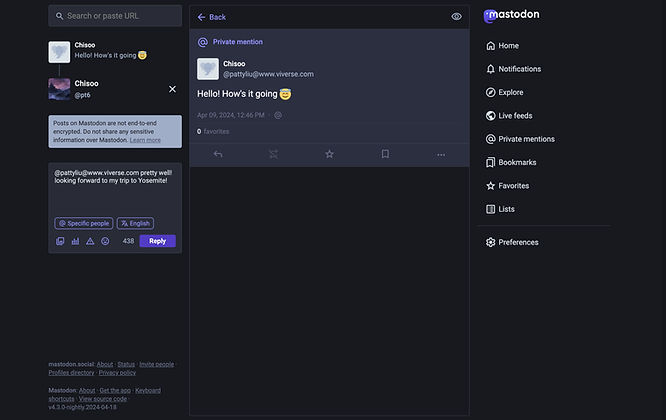Click the search magnifier icon
Viewport: 666px width, 420px height.
click(59, 16)
